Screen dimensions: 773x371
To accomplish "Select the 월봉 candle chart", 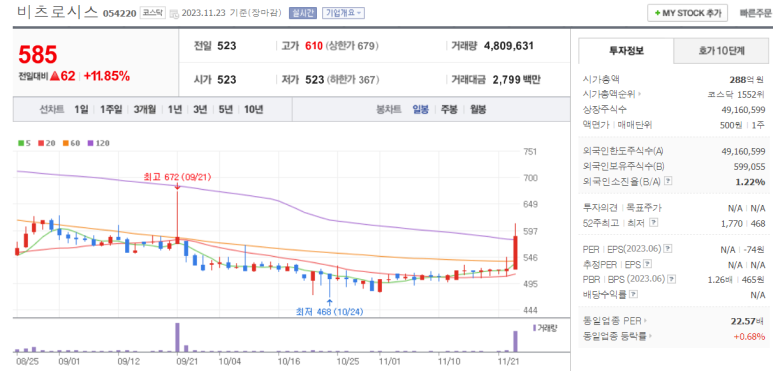I will [478, 109].
